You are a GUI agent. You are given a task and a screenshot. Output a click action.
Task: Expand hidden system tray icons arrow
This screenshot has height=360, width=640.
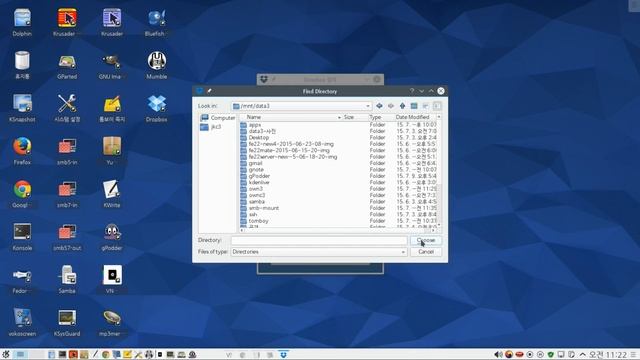[582, 355]
